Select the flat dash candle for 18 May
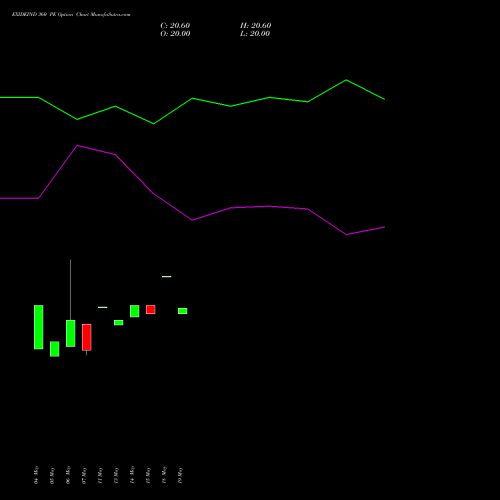Image resolution: width=500 pixels, height=500 pixels. 167,276
